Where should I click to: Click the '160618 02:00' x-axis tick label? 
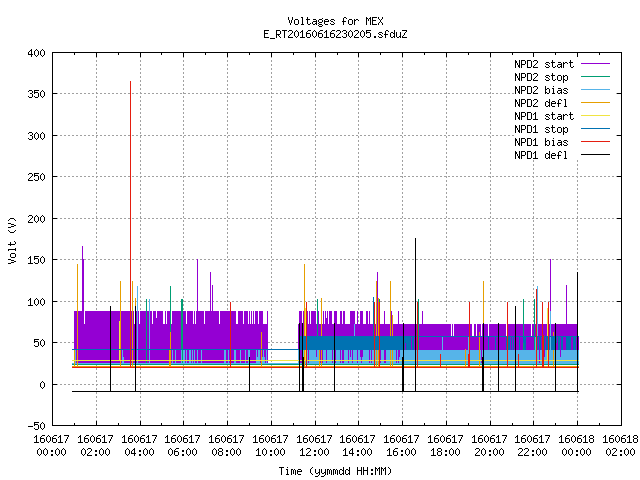620,446
